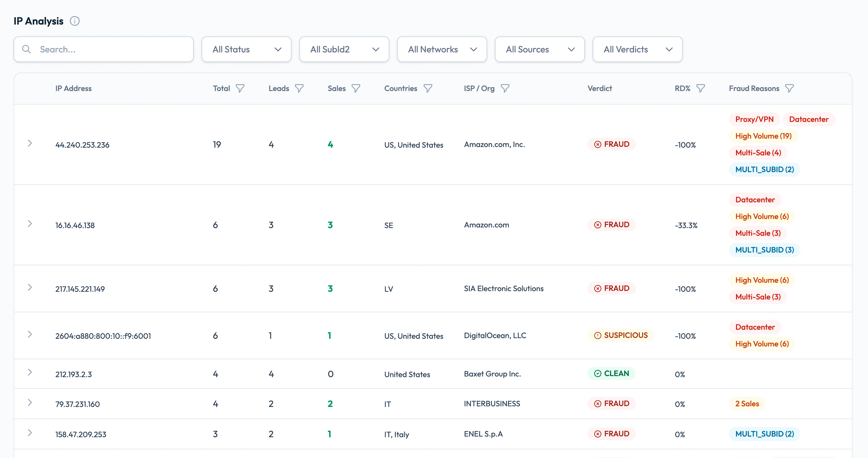Screen dimensions: 868x458
Task: Click the ISP / Org filter icon
Action: 505,88
